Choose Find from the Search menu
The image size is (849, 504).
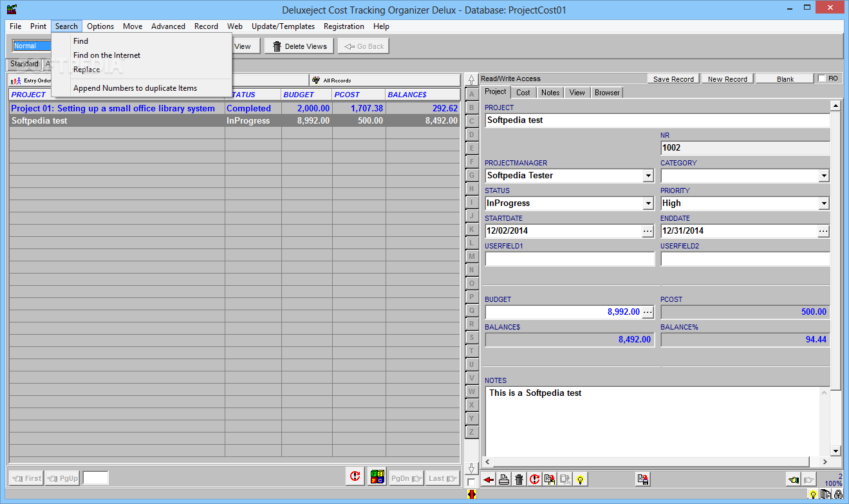tap(142, 41)
